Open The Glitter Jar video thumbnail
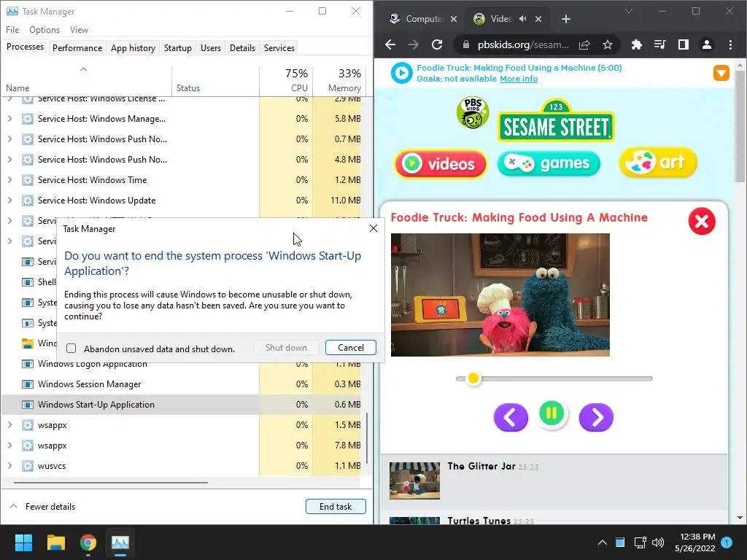 pyautogui.click(x=414, y=481)
